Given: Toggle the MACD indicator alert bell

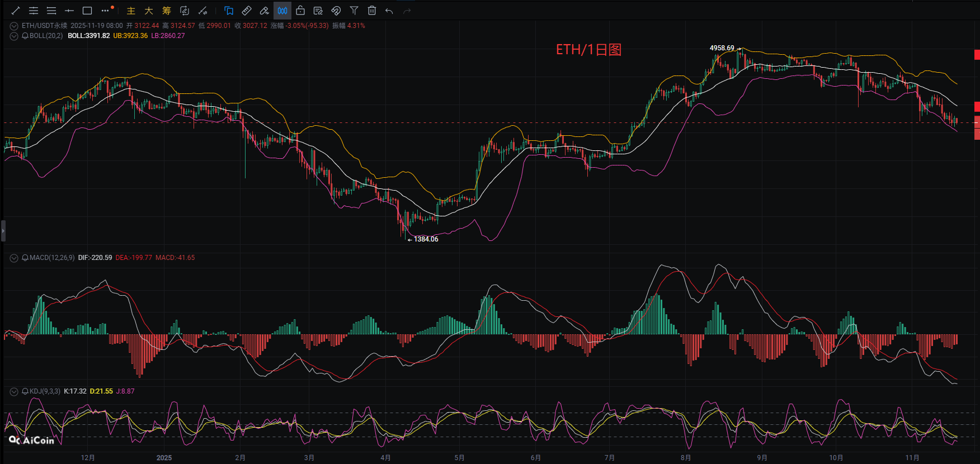Looking at the screenshot, I should 25,258.
